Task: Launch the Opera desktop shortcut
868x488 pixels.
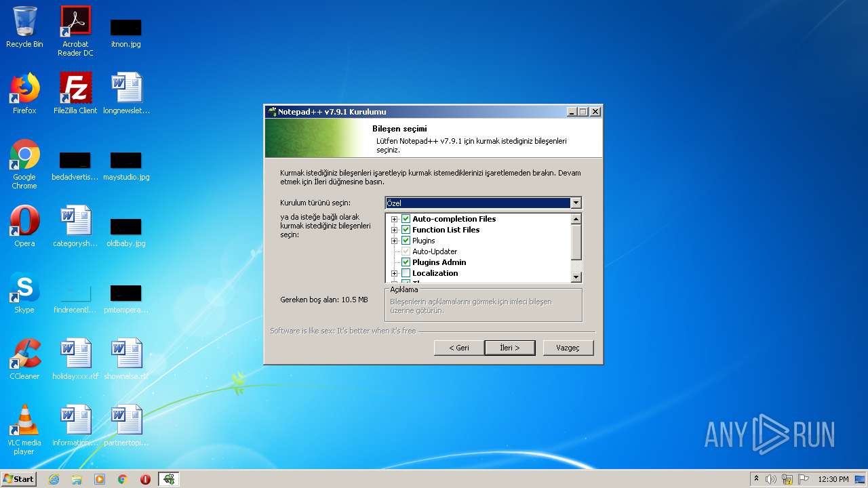Action: (24, 226)
